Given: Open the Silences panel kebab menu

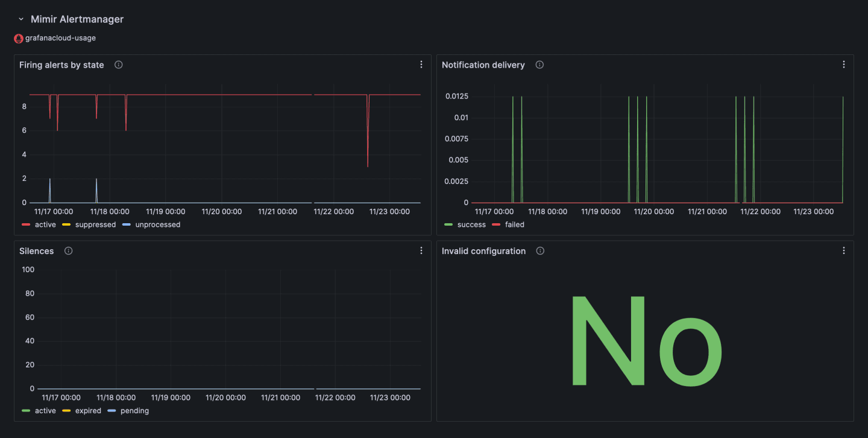Looking at the screenshot, I should pos(421,250).
